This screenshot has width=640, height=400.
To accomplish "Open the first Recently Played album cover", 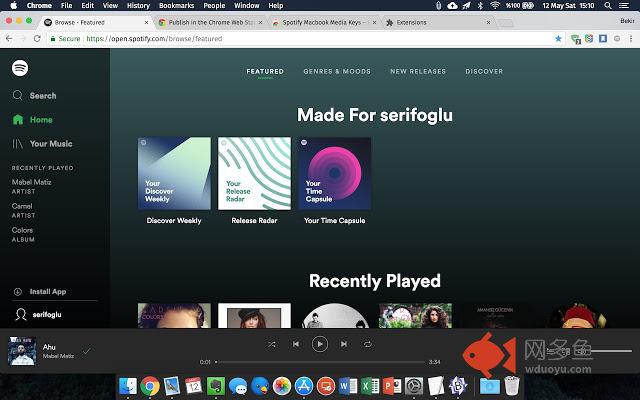I will [x=174, y=315].
